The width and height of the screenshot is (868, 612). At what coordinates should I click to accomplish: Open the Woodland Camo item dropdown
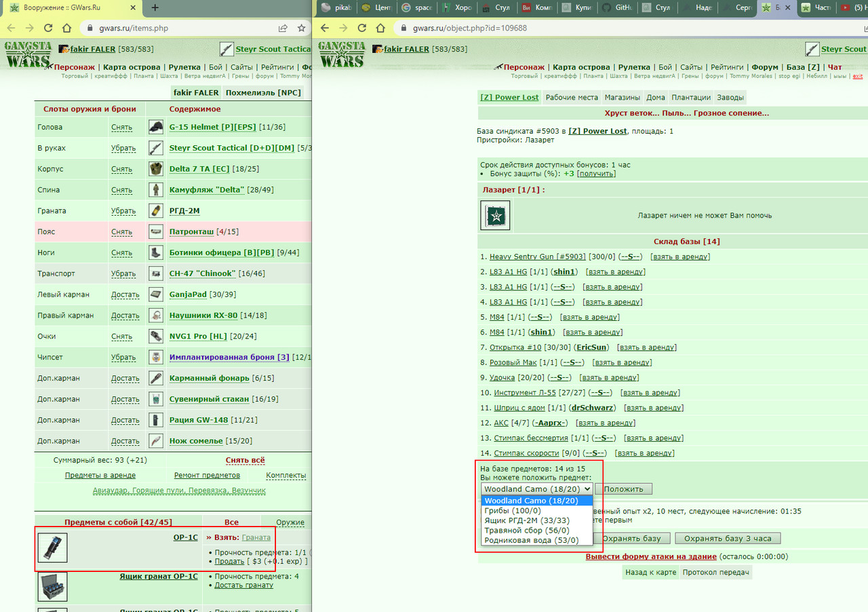point(537,489)
